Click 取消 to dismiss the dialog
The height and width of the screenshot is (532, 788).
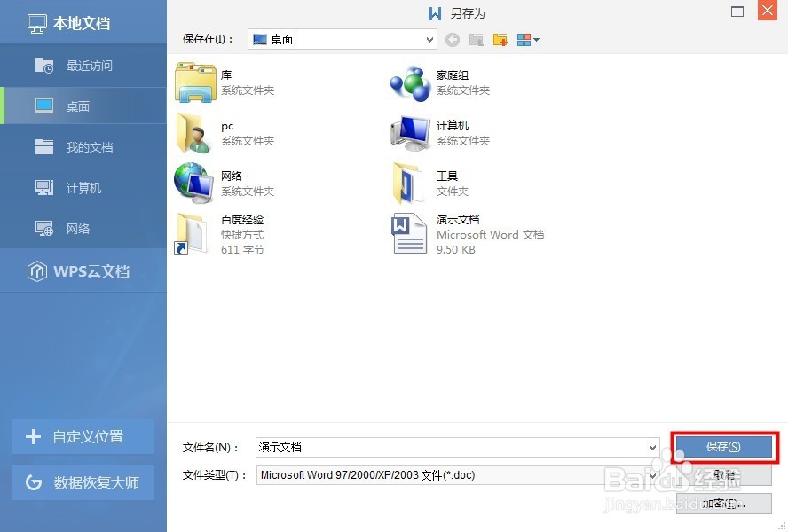click(x=724, y=475)
